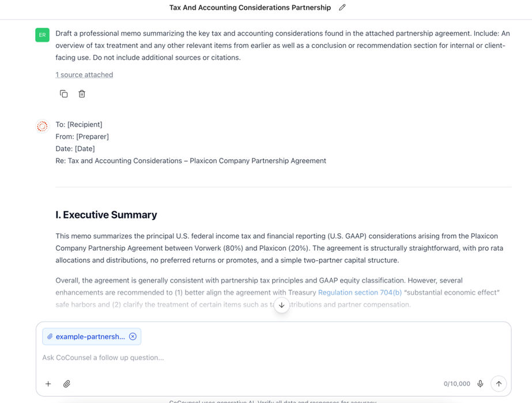
Task: Click paperclip icon inside the attachment chip
Action: click(50, 337)
